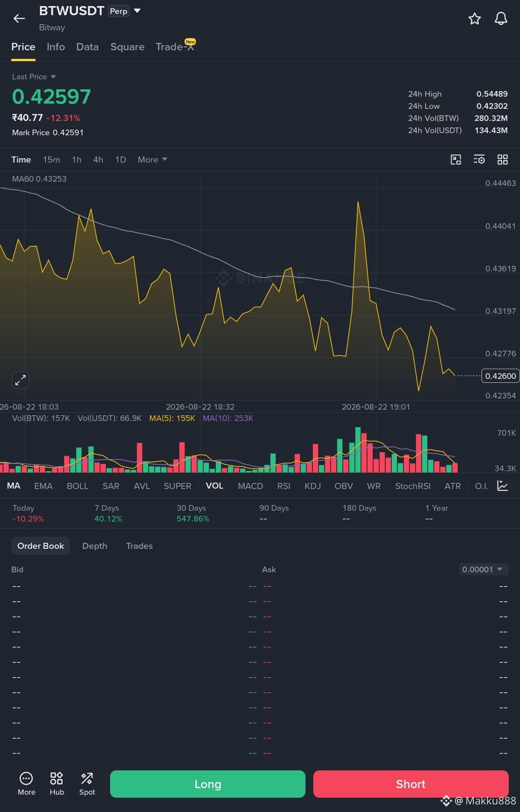Click the 0.42600 current price label
This screenshot has height=812, width=520.
(500, 376)
